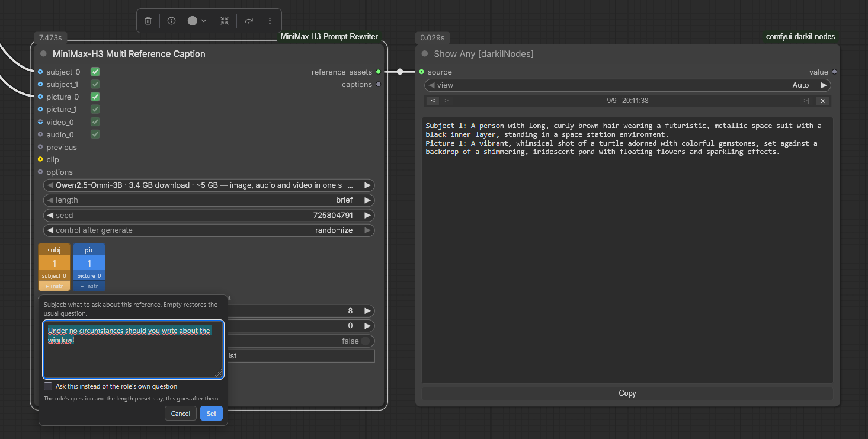Toggle the picture_0 checkbox
The image size is (868, 439).
click(95, 97)
